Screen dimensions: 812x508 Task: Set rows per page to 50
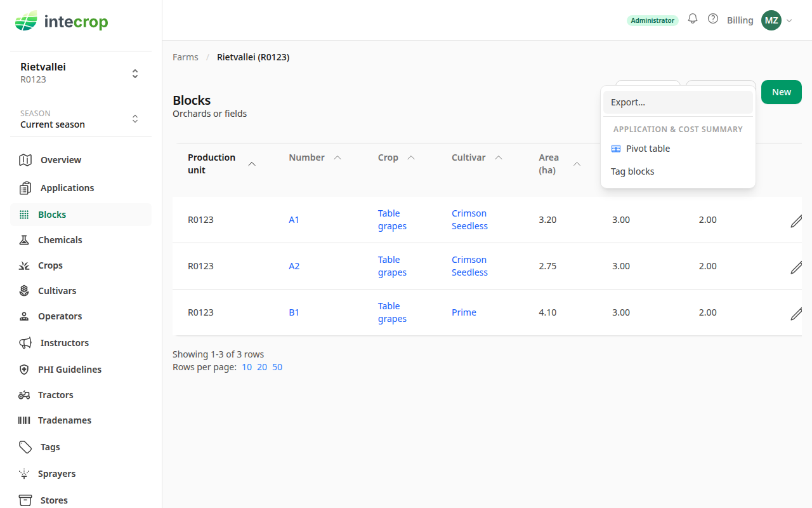(277, 367)
